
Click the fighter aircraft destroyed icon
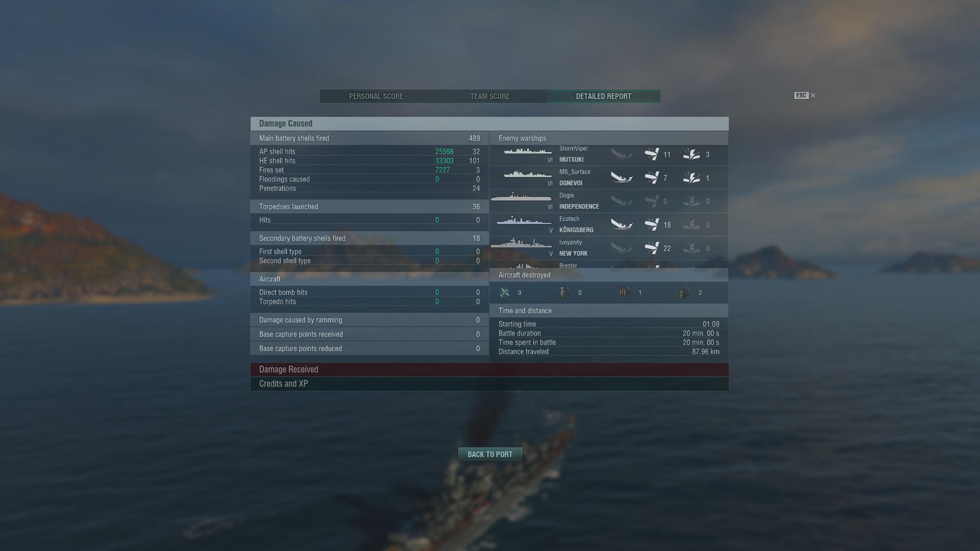pyautogui.click(x=505, y=292)
